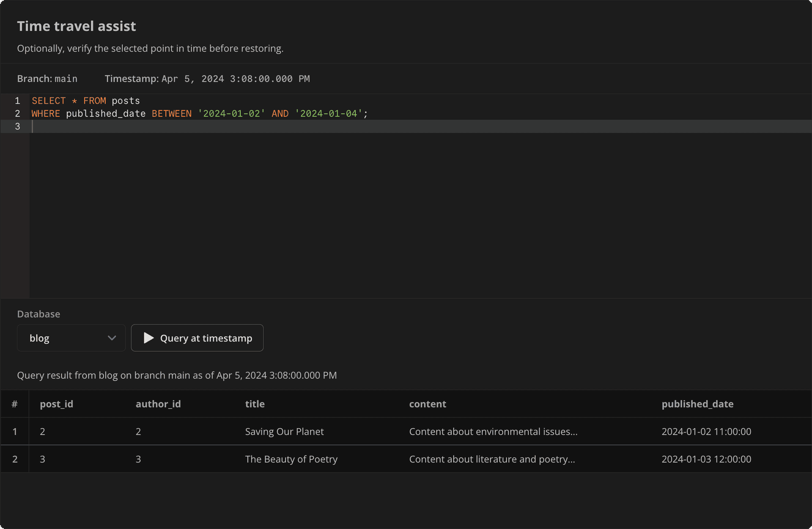812x529 pixels.
Task: Click the Timestamp value Apr 5, 2024
Action: click(236, 79)
